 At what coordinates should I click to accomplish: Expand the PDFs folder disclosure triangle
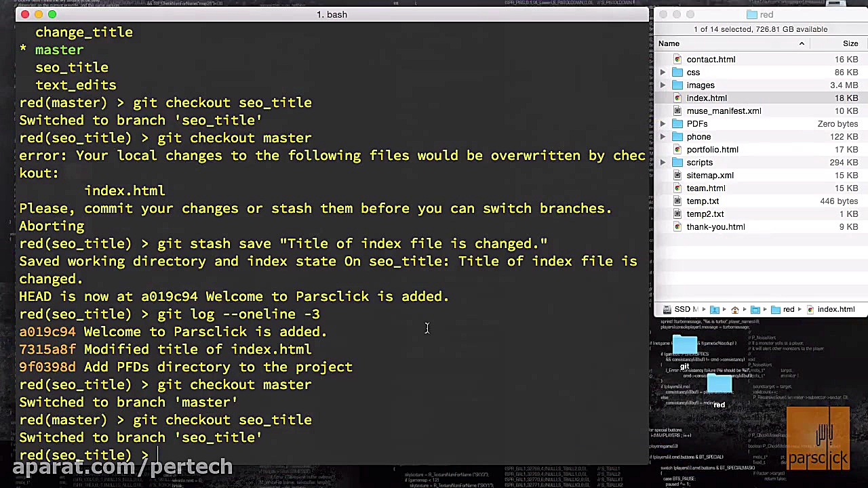point(663,124)
